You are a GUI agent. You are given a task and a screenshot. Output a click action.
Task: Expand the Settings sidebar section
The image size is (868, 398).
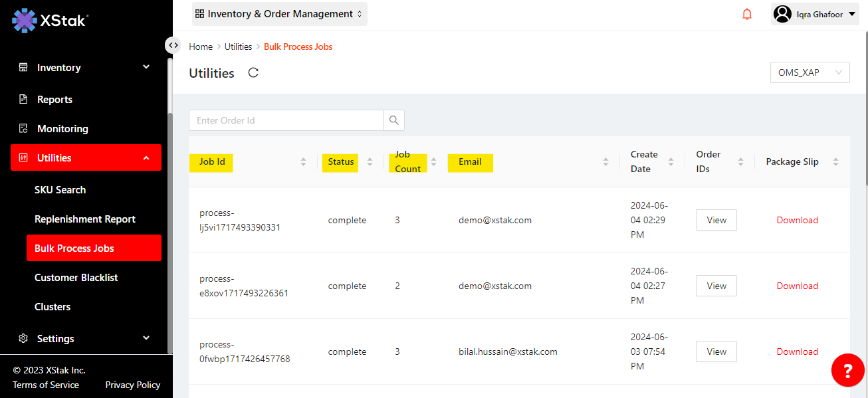[x=86, y=339]
